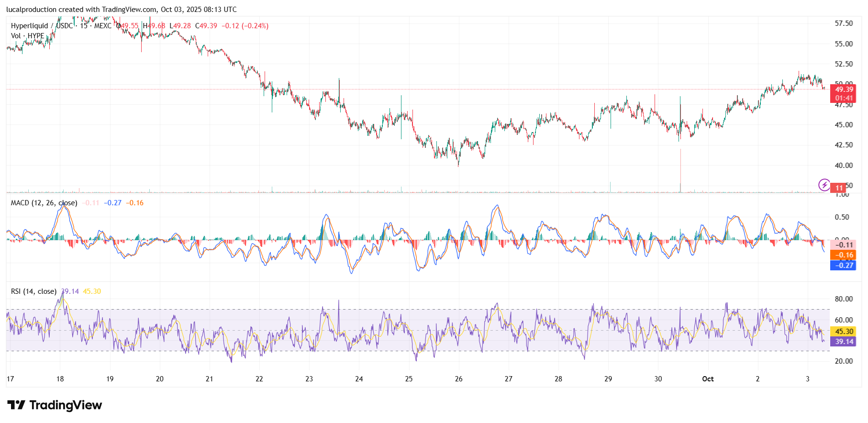
Task: Click the TradingView logo at bottom left
Action: 55,405
